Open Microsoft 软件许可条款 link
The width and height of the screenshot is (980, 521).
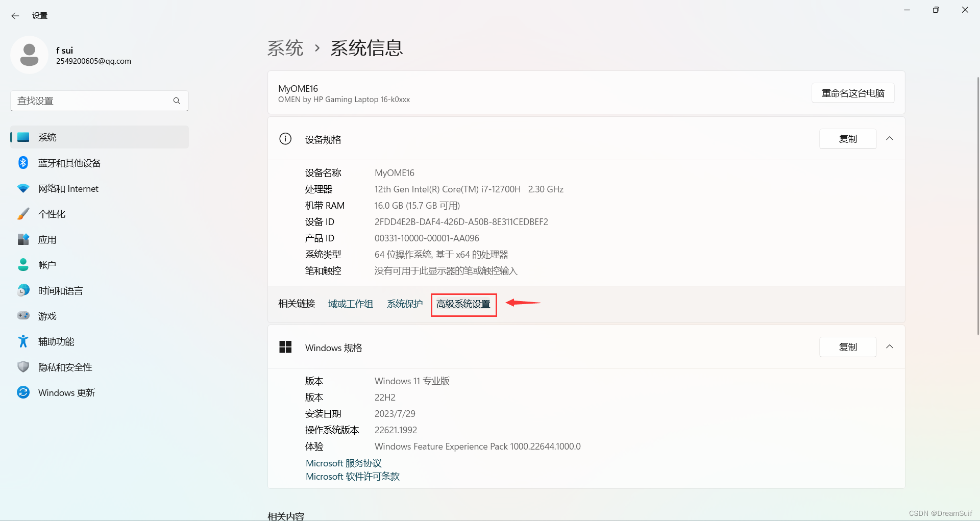tap(353, 477)
